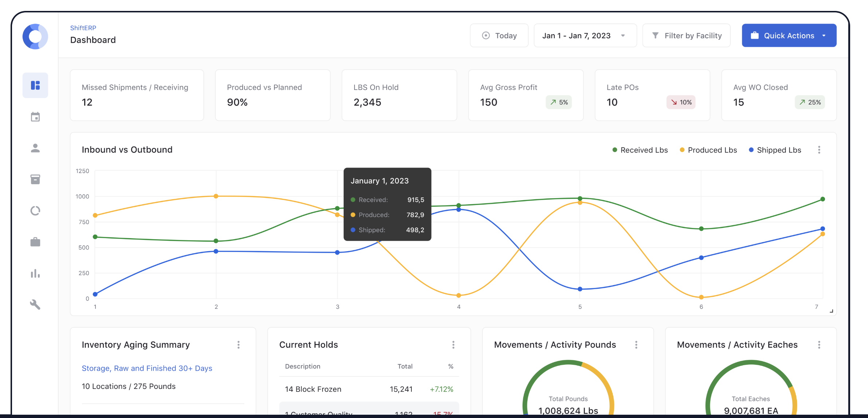Open the calendar icon in sidebar
868x418 pixels.
35,117
